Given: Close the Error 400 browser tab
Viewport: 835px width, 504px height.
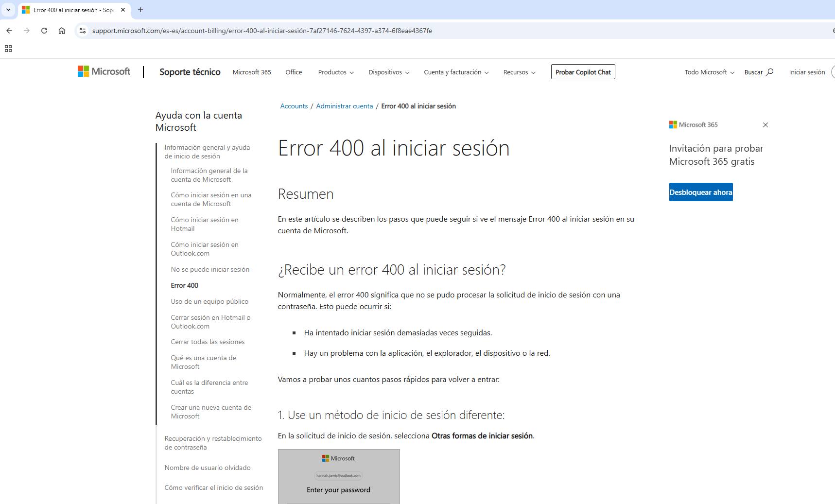Looking at the screenshot, I should [123, 10].
